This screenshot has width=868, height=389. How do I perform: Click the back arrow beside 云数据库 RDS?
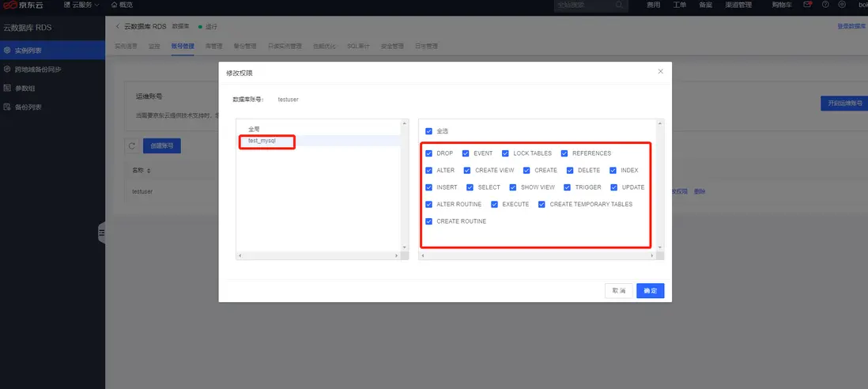pyautogui.click(x=117, y=27)
